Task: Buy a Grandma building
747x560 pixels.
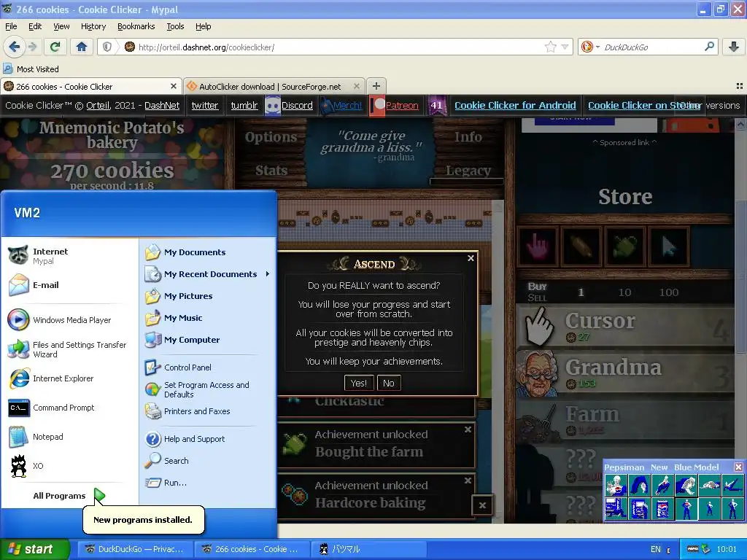Action: click(x=624, y=374)
